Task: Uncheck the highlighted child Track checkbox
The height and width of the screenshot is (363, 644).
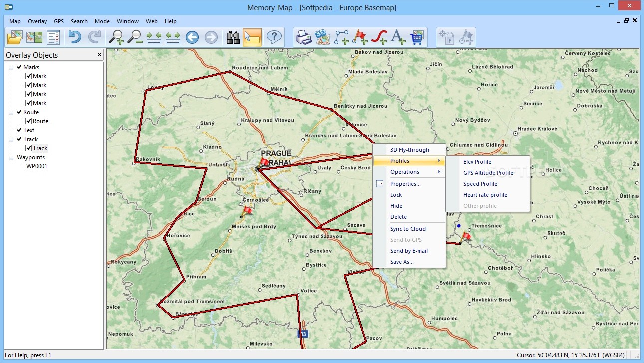Action: coord(29,148)
